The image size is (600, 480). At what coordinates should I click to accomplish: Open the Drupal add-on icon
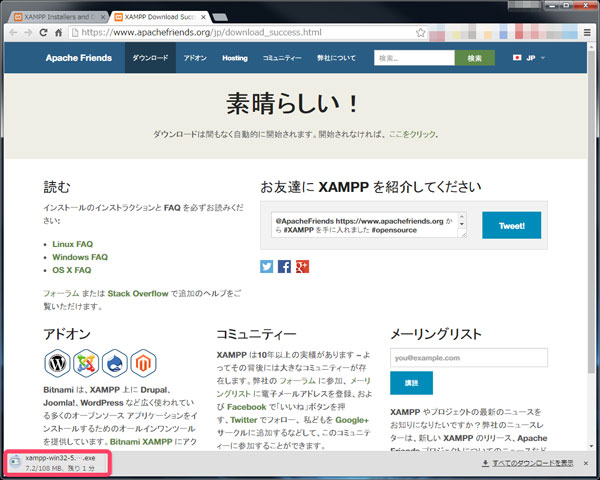point(115,363)
